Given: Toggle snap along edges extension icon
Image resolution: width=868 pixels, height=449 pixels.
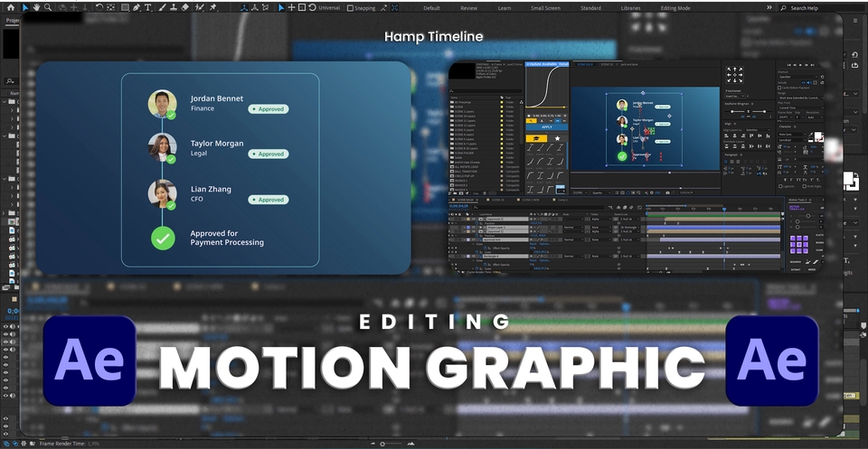Looking at the screenshot, I should 383,8.
